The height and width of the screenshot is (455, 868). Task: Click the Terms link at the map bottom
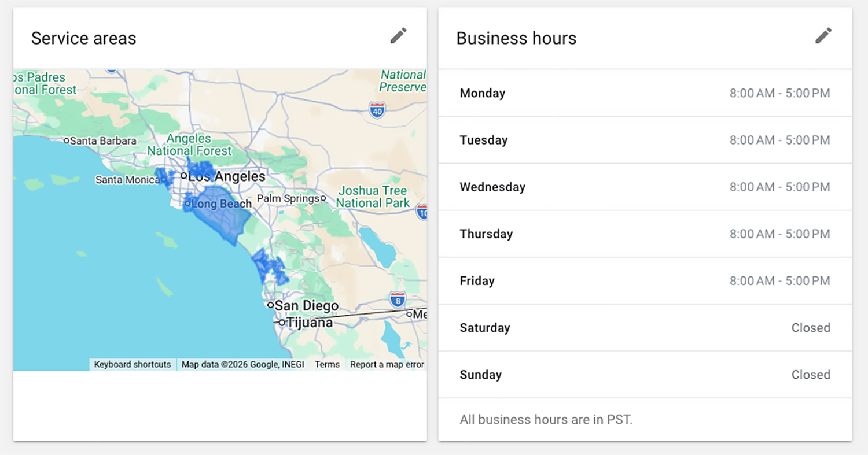click(327, 364)
